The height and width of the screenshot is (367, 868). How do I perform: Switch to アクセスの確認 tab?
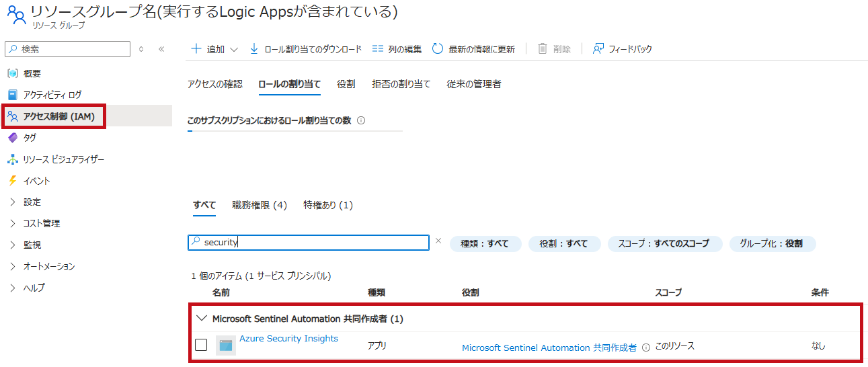coord(214,84)
